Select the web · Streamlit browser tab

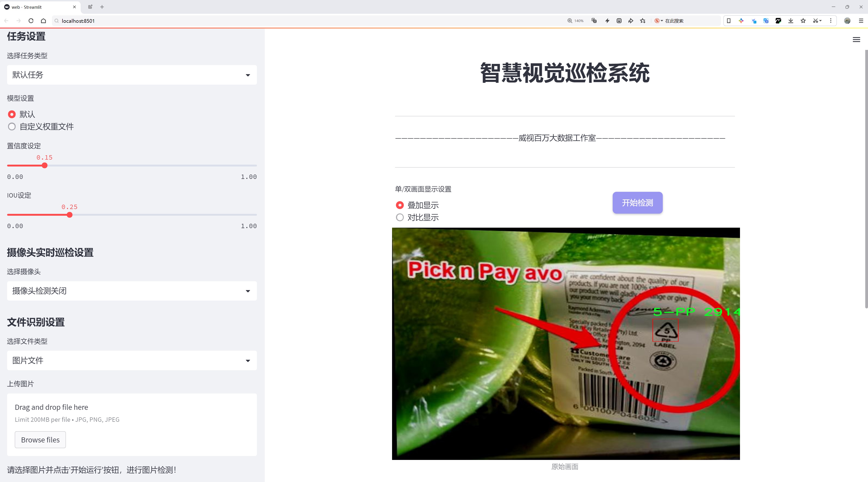[x=40, y=7]
